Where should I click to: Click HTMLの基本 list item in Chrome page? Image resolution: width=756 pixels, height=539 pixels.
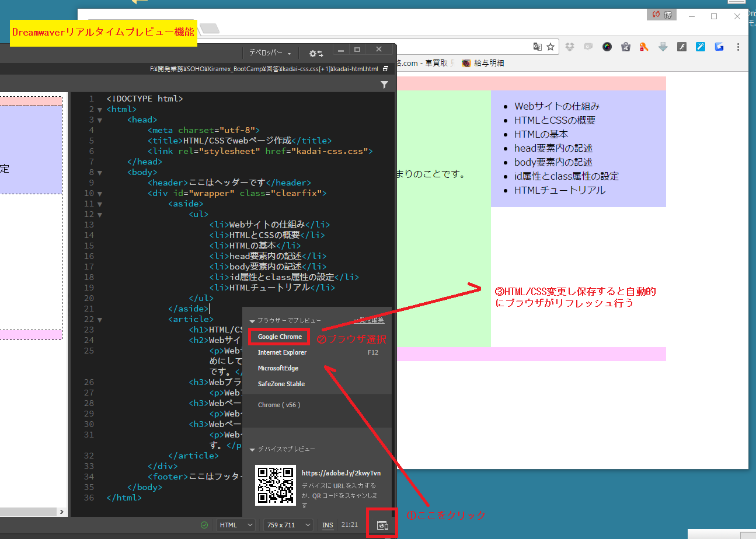coord(541,134)
